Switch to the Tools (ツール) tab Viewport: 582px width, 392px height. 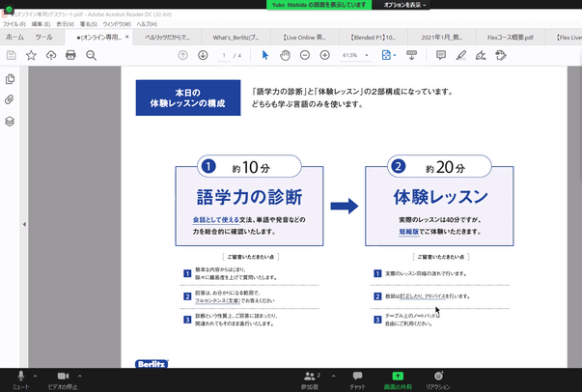tap(43, 37)
